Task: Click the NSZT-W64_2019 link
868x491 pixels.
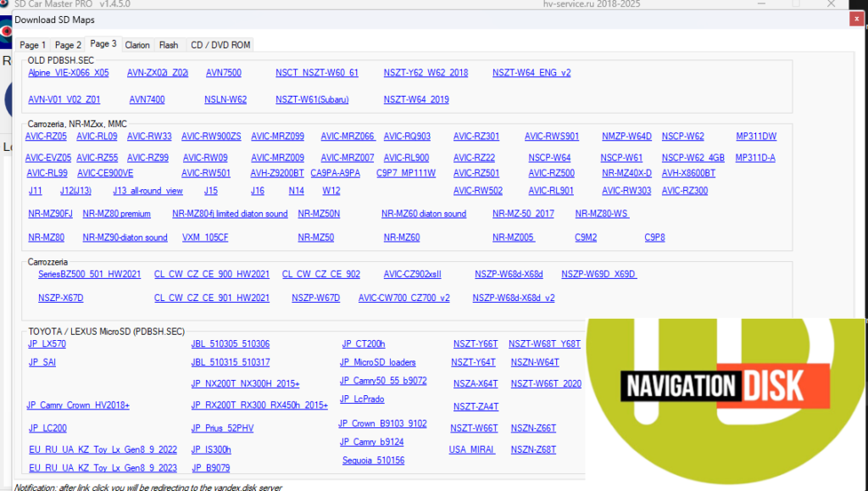Action: (416, 99)
